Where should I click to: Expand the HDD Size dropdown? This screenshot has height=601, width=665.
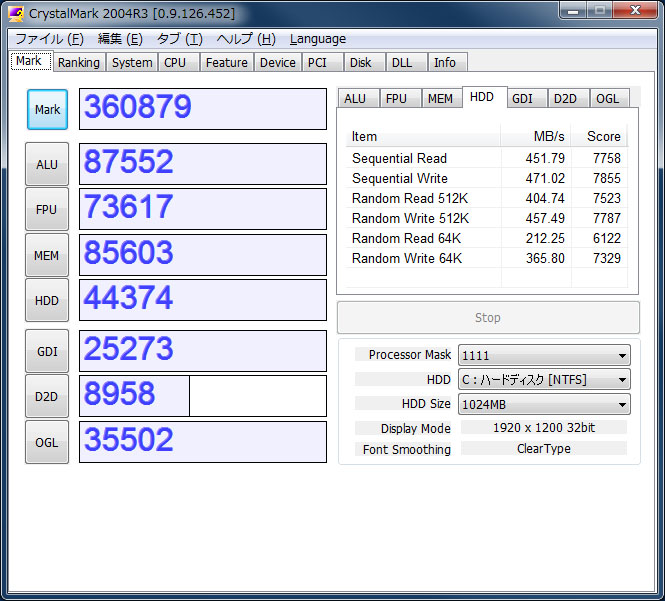pyautogui.click(x=544, y=404)
